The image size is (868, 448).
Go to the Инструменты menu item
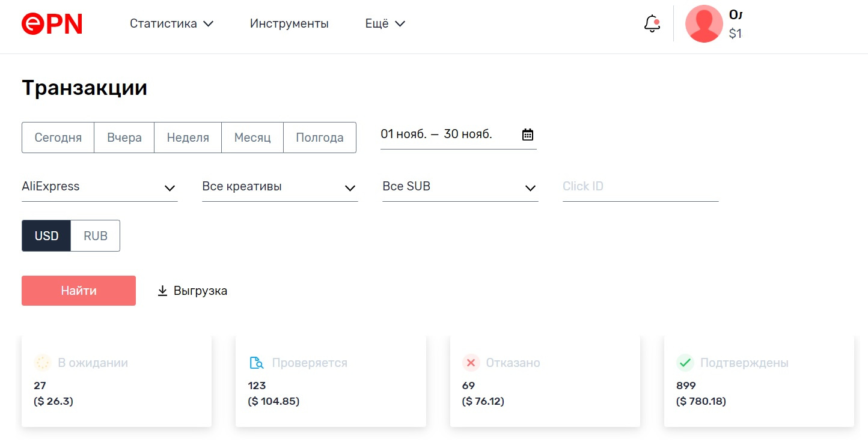click(x=289, y=24)
